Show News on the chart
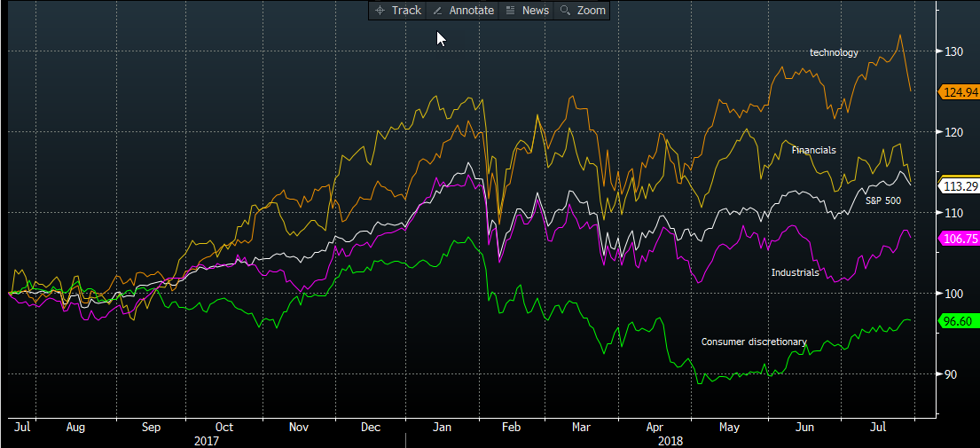 click(x=527, y=11)
